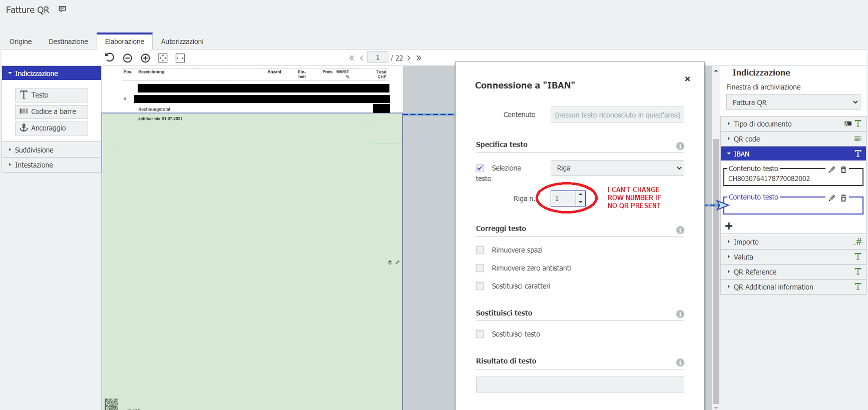
Task: Enable the Rimuovere zero antistanti checkbox
Action: (x=480, y=268)
